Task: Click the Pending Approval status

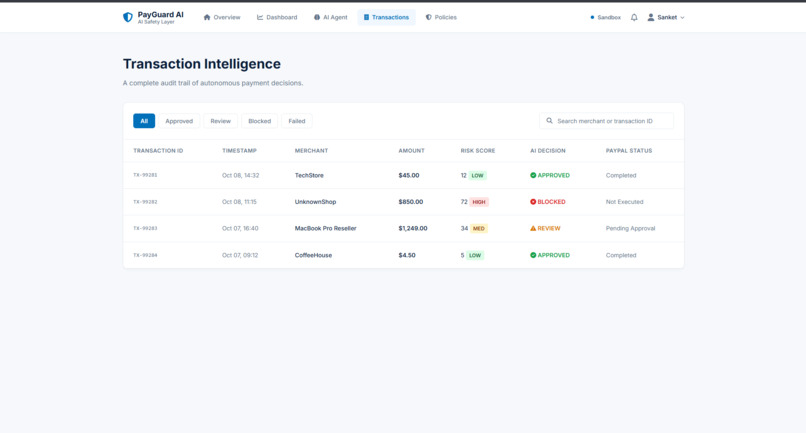Action: 631,228
